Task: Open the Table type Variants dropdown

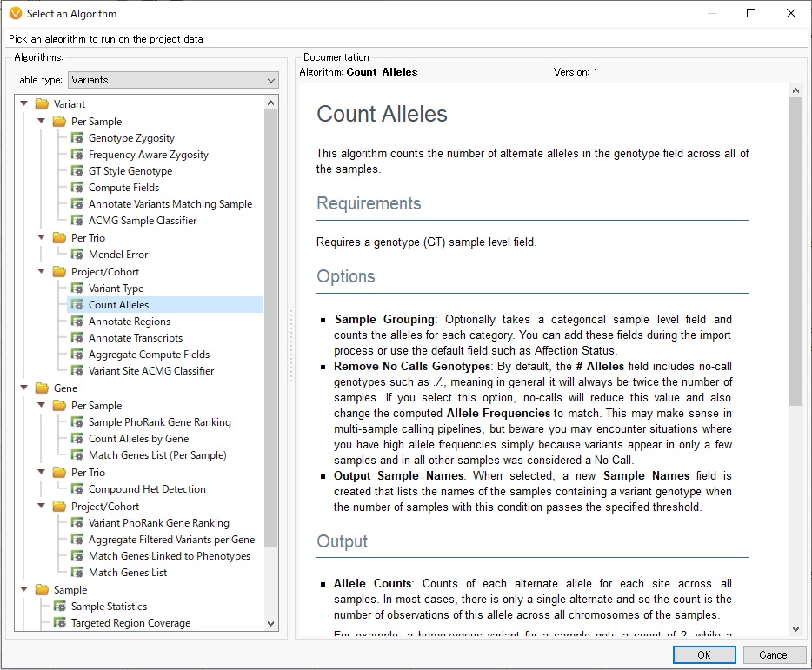Action: 173,80
